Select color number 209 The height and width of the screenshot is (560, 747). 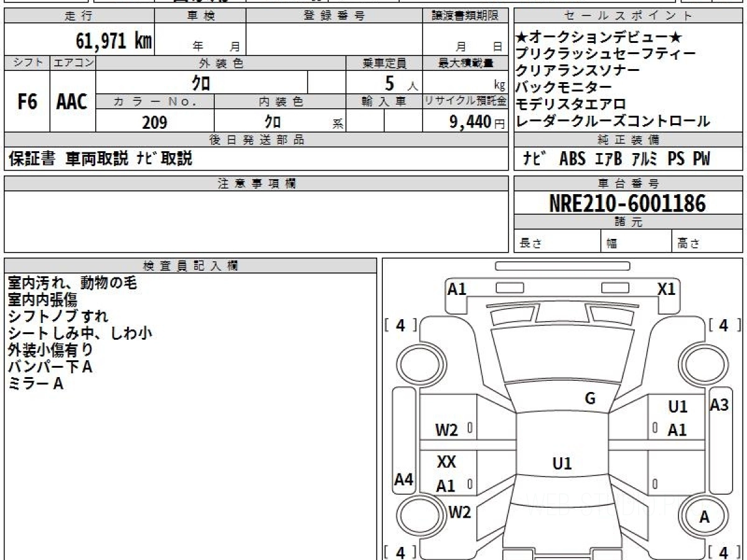[x=154, y=123]
